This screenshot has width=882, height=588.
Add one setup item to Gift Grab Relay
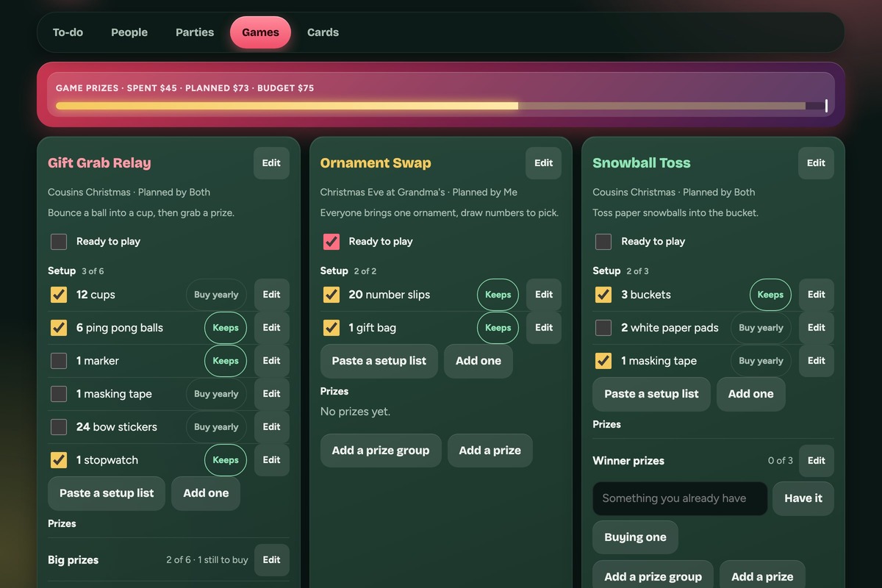[x=206, y=493]
